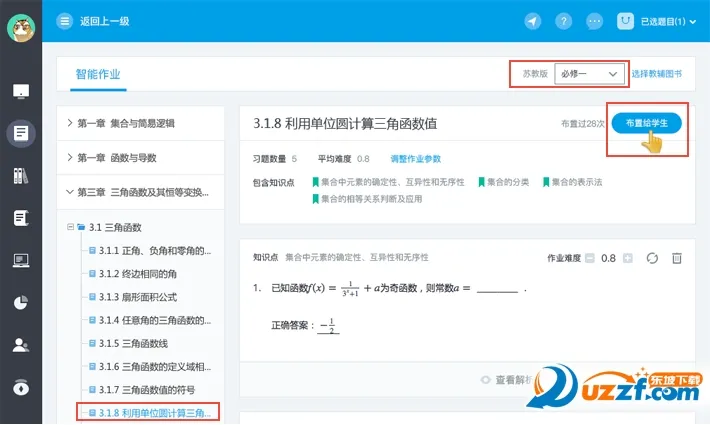Screen dimensions: 710x425
Task: Click the eye-shaped icon at sidebar bottom
Action: 21,387
